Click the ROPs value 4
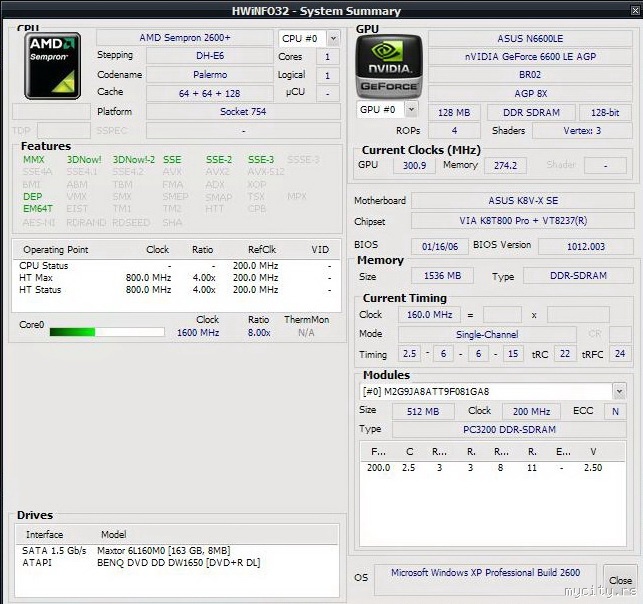Image resolution: width=643 pixels, height=604 pixels. (454, 131)
